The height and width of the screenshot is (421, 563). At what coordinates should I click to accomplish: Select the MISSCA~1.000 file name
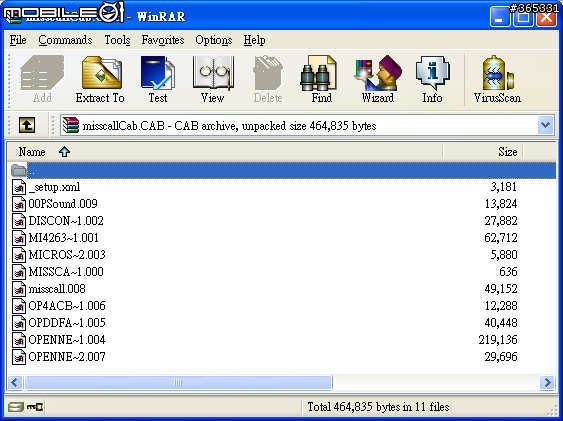click(x=66, y=272)
